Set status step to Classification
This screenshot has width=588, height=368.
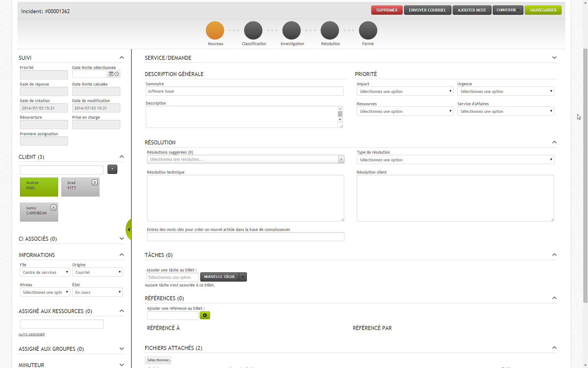click(x=253, y=31)
